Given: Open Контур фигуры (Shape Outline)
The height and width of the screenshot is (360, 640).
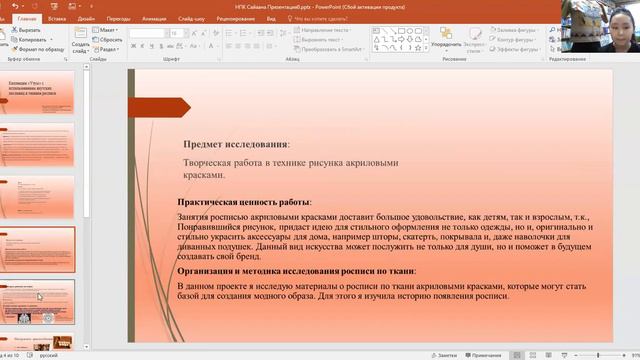Looking at the screenshot, I should point(513,40).
